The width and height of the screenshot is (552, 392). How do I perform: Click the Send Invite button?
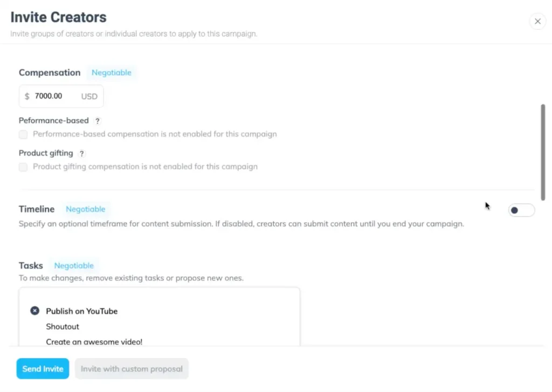click(x=43, y=369)
